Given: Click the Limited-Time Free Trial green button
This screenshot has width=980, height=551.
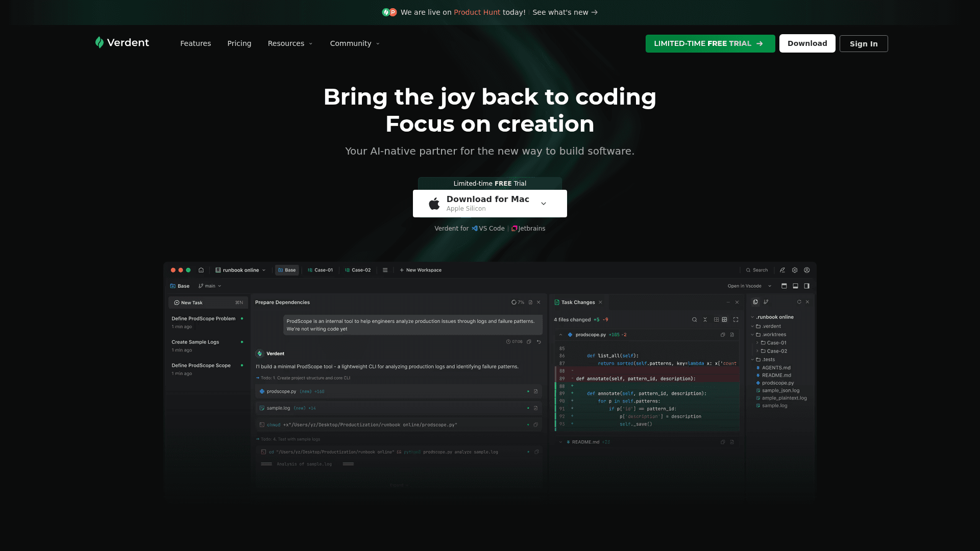Looking at the screenshot, I should [x=709, y=44].
